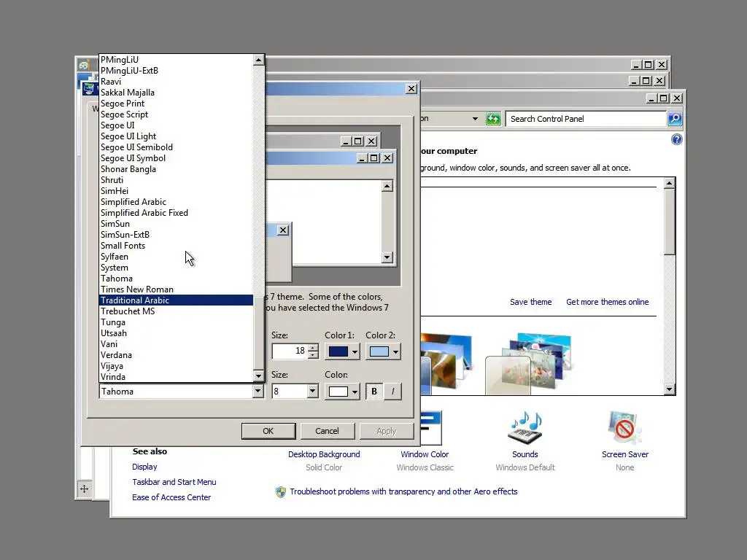Viewport: 747px width, 560px height.
Task: Open the font Color dropdown arrow
Action: pos(355,392)
